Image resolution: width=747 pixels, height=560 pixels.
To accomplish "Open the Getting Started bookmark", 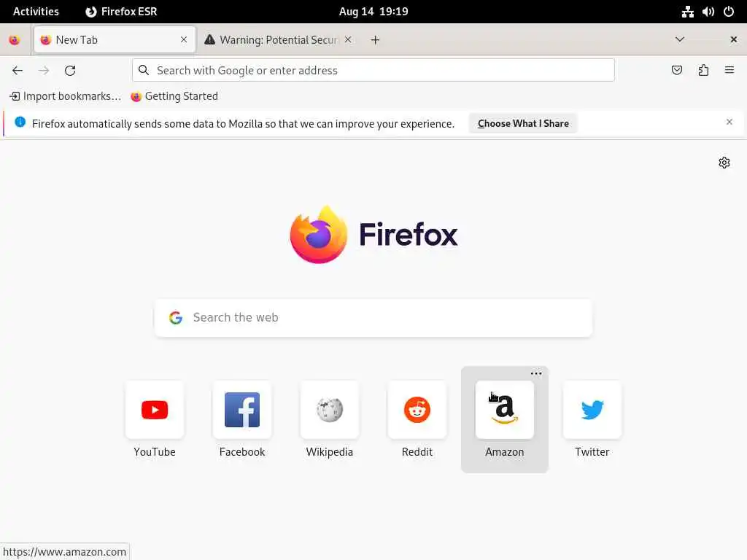I will [174, 96].
